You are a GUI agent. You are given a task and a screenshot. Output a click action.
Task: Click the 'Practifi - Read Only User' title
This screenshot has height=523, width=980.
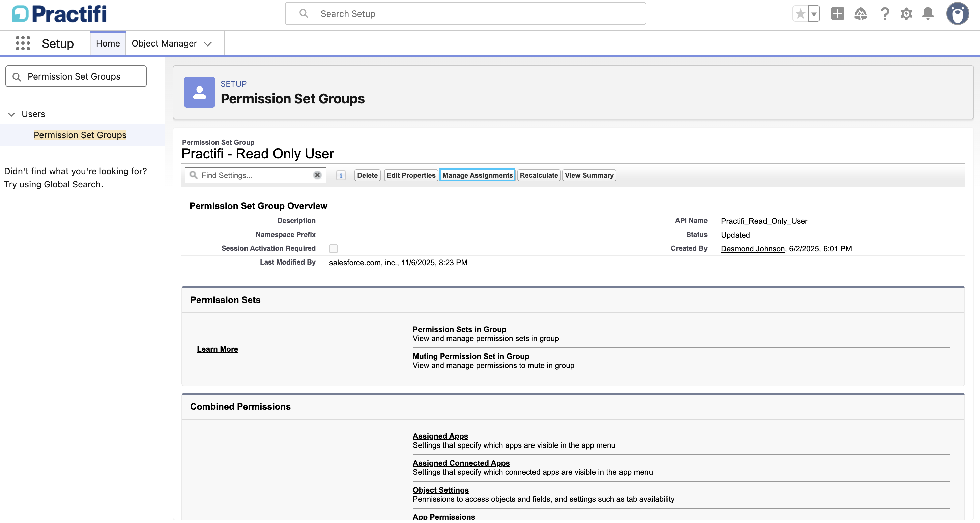(x=258, y=154)
